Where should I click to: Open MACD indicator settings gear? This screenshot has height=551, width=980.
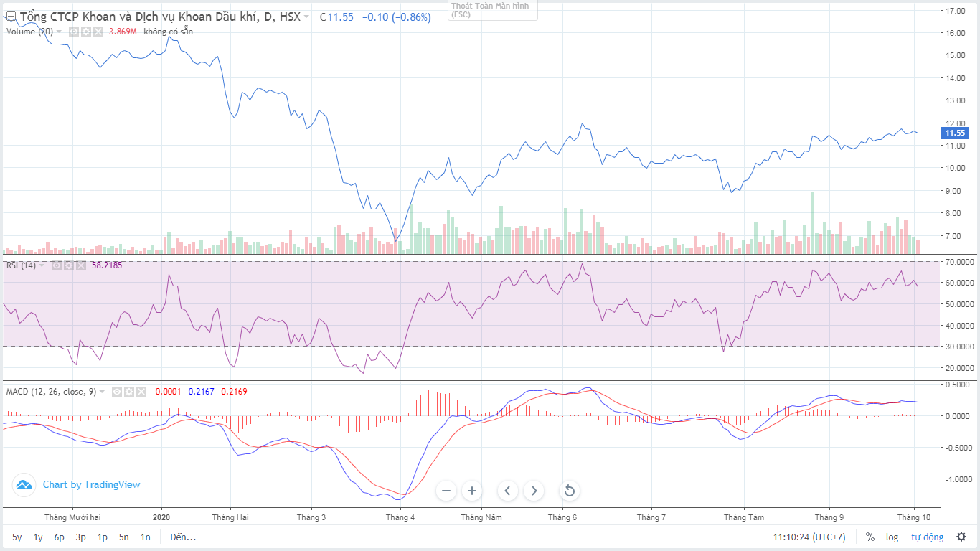click(x=128, y=392)
